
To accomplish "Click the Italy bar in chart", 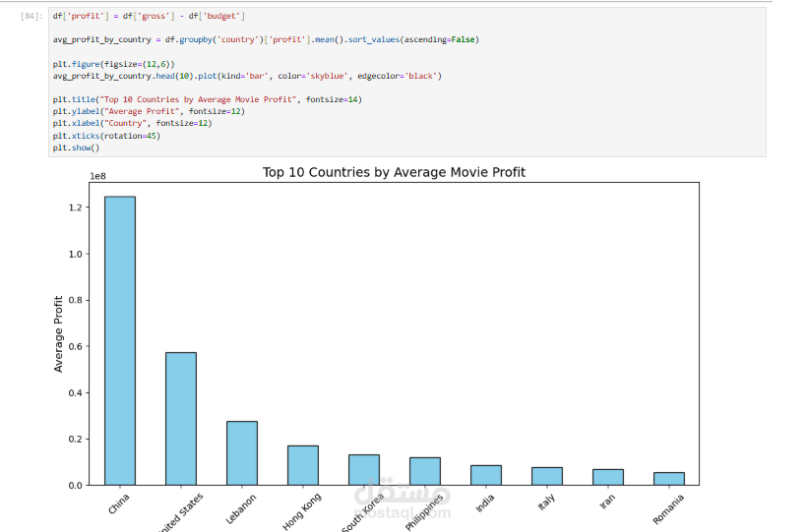I will (x=547, y=476).
